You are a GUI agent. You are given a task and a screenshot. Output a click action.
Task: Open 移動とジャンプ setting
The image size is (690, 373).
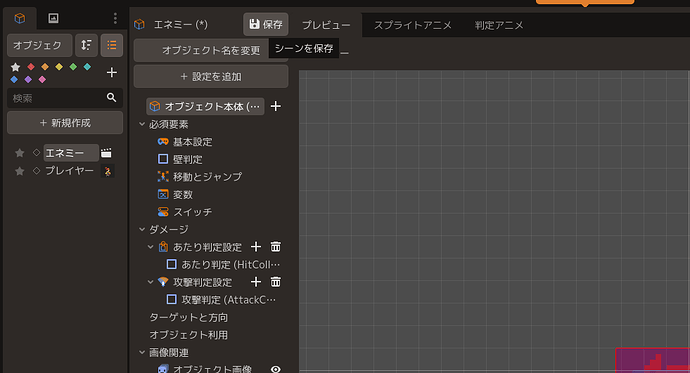(200, 177)
